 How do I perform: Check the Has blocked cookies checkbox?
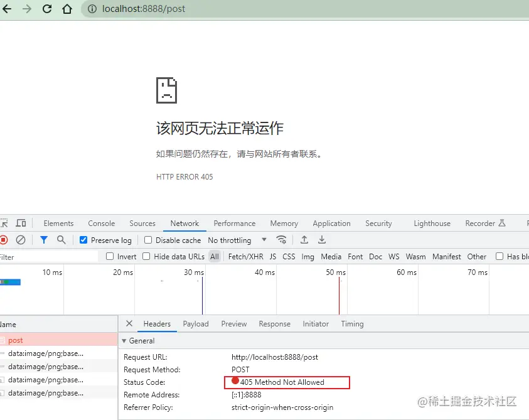[500, 256]
